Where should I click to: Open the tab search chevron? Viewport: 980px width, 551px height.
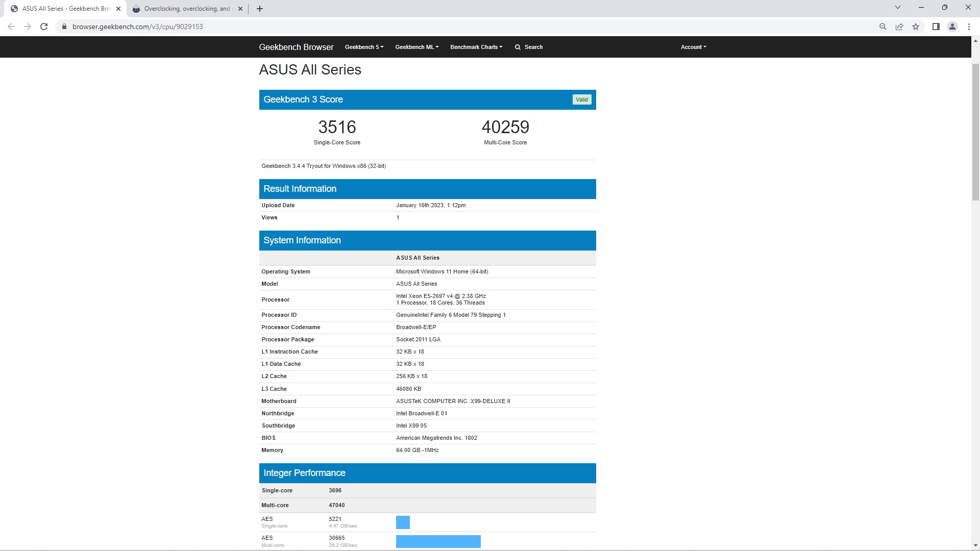point(898,7)
